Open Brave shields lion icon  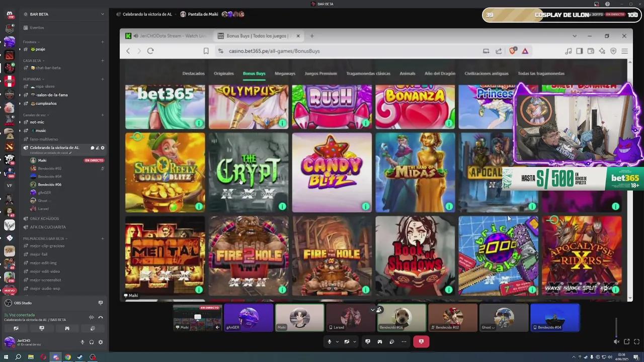click(513, 51)
